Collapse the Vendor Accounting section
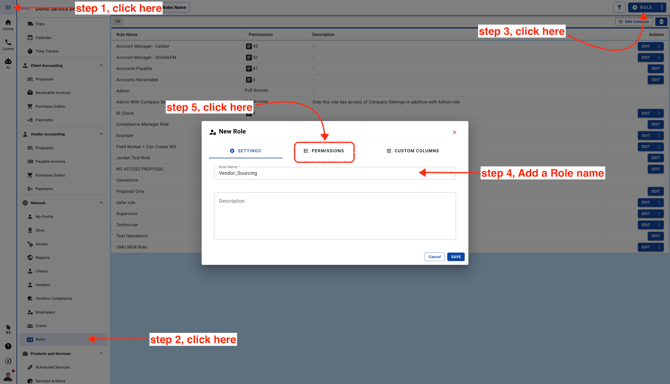The width and height of the screenshot is (670, 384). click(101, 134)
